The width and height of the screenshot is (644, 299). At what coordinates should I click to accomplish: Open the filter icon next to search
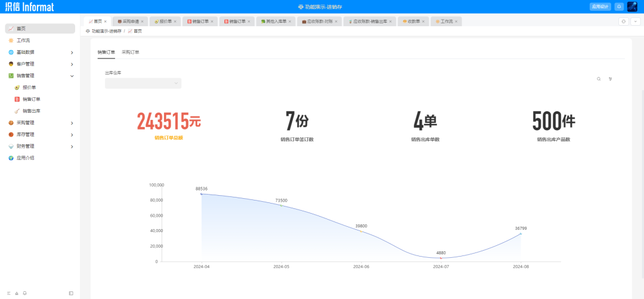[x=611, y=79]
